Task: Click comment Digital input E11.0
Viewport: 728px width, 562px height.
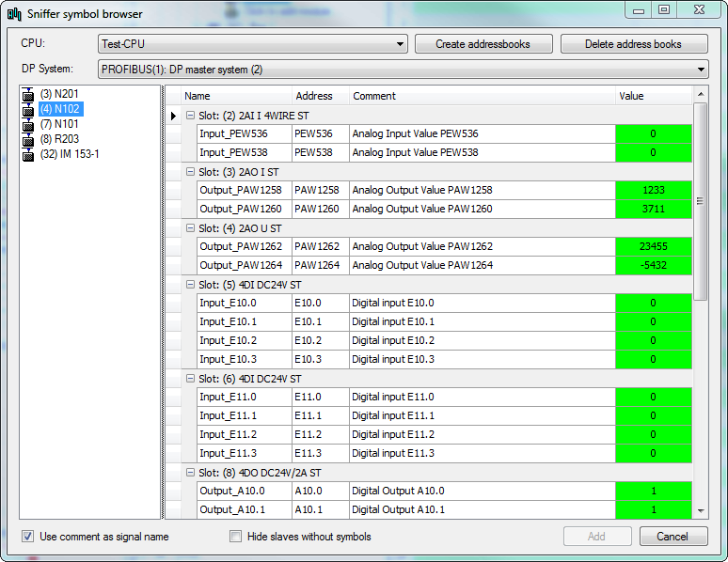Action: click(483, 397)
